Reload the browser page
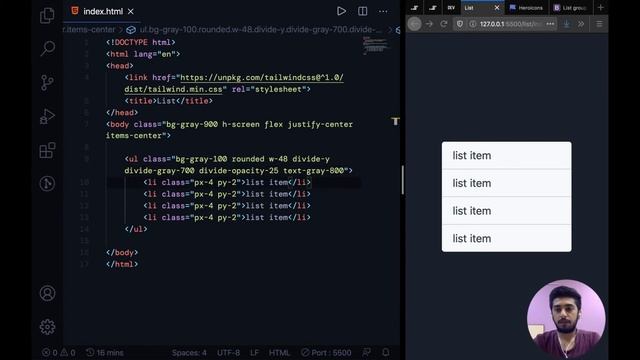Viewport: 640px width, 360px height. point(444,24)
